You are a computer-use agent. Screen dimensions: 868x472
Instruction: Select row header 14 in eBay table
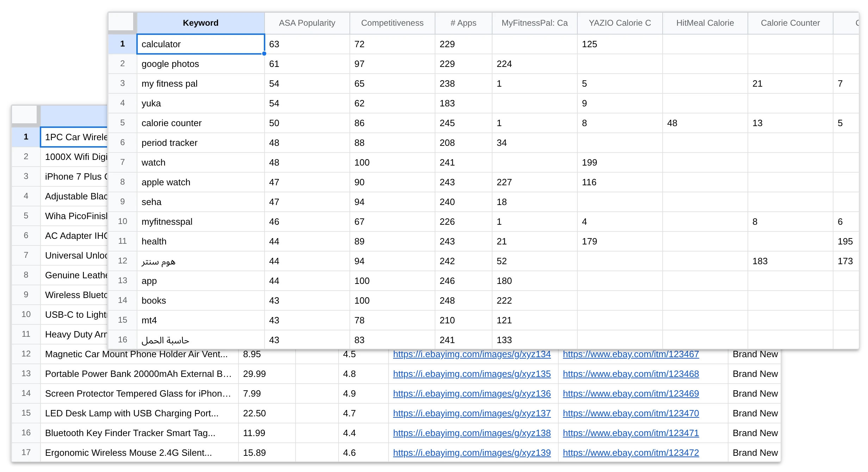click(x=26, y=393)
